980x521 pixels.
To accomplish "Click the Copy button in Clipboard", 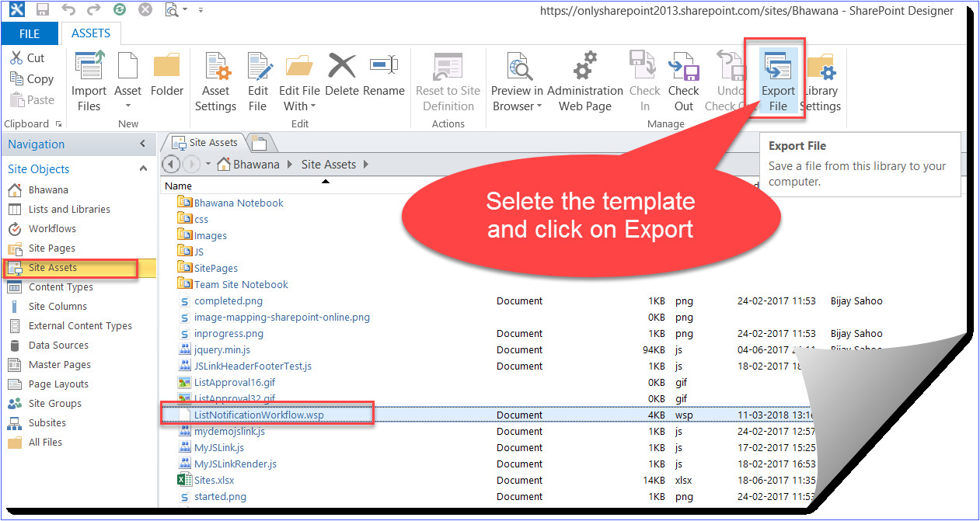I will [33, 79].
